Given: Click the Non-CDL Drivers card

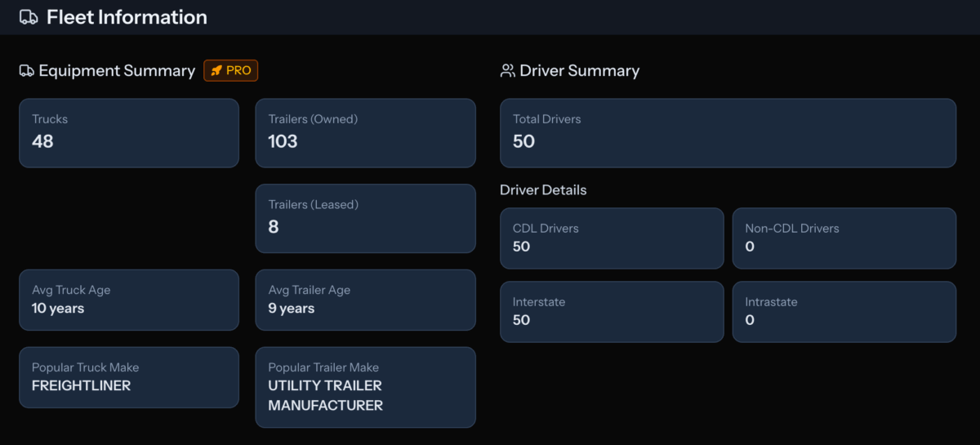Looking at the screenshot, I should click(x=844, y=238).
